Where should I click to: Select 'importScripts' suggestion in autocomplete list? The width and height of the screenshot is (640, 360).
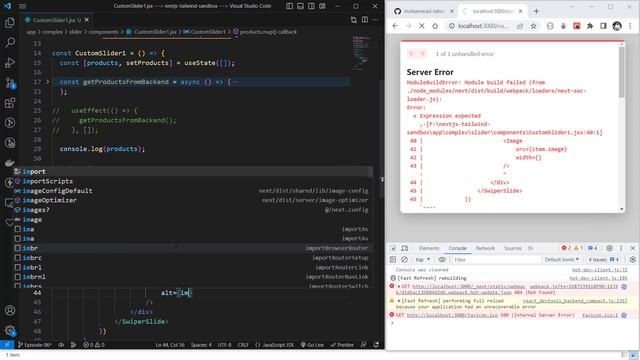[x=193, y=181]
